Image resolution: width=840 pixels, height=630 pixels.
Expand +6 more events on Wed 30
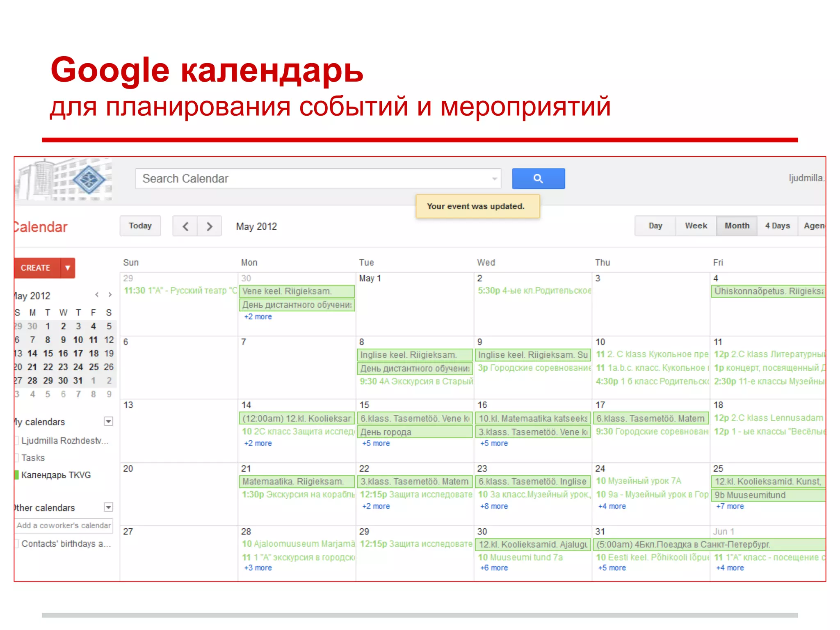[494, 568]
